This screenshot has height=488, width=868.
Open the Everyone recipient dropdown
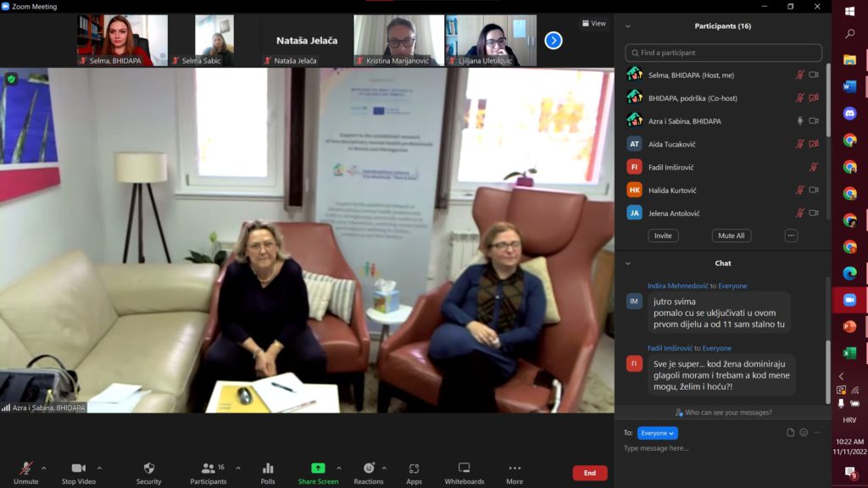click(x=657, y=433)
